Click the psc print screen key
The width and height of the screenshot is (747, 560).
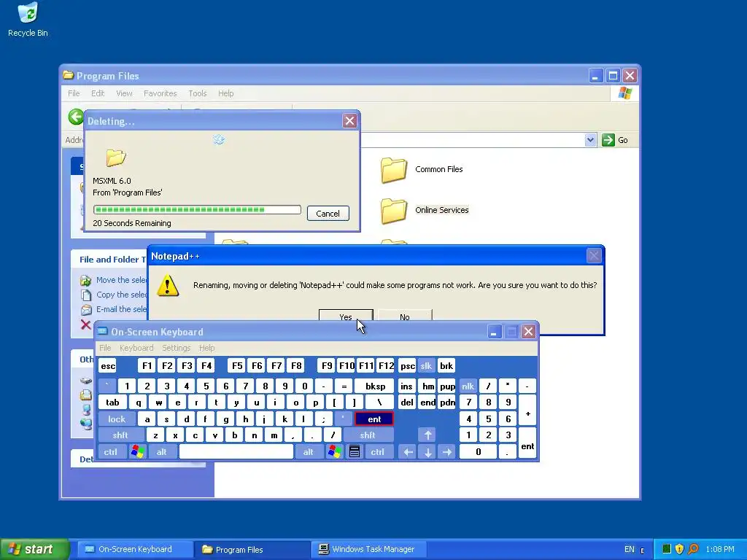click(407, 366)
